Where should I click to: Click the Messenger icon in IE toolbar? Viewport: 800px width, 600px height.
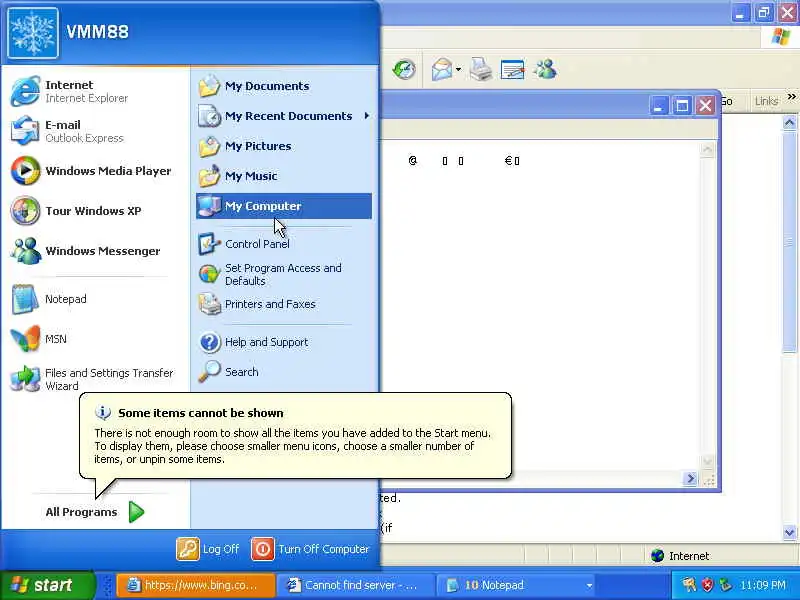click(545, 69)
